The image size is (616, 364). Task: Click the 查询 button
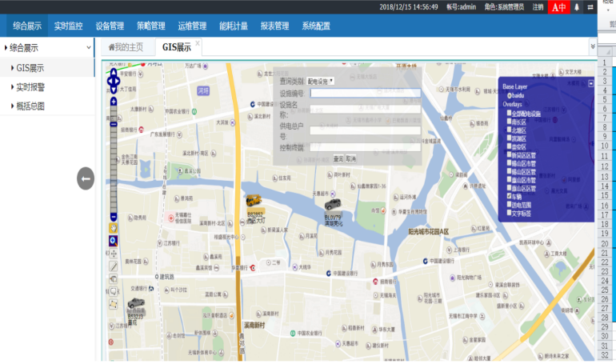(x=338, y=158)
